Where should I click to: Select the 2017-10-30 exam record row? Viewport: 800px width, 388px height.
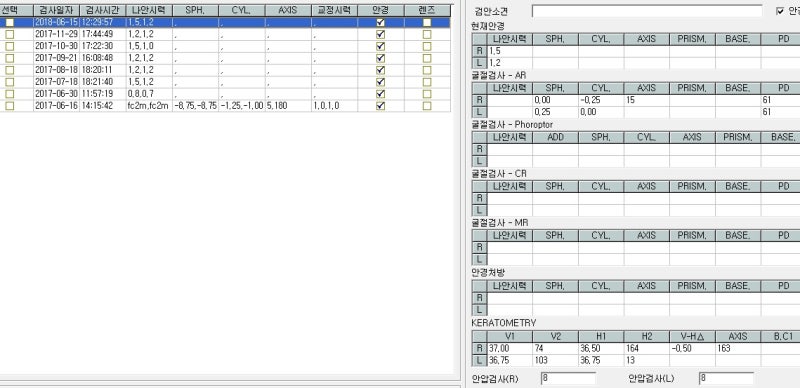point(225,46)
